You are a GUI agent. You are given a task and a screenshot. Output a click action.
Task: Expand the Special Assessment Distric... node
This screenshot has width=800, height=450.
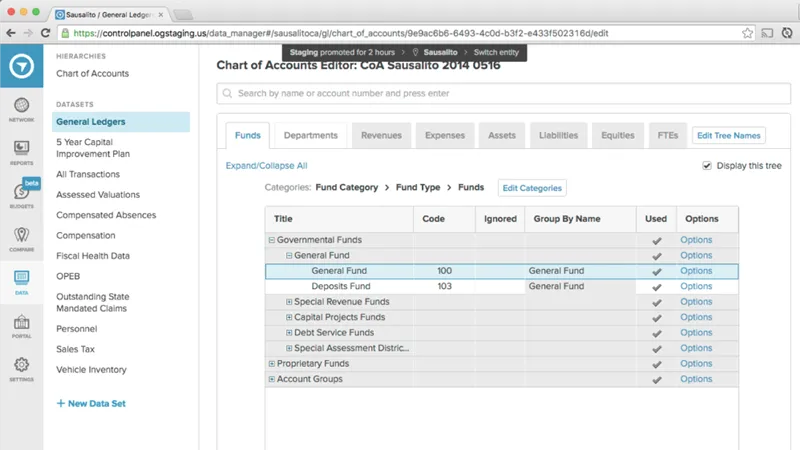pos(289,348)
